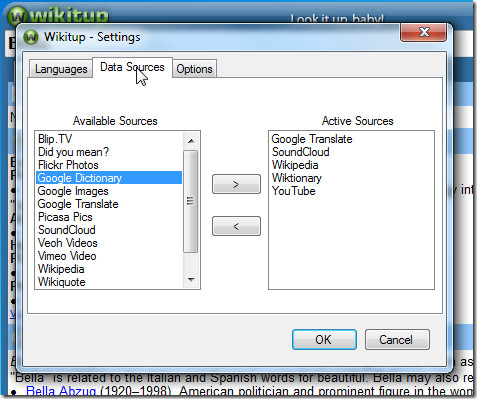Select Wikiquote in Available Sources
477x399 pixels.
point(62,282)
